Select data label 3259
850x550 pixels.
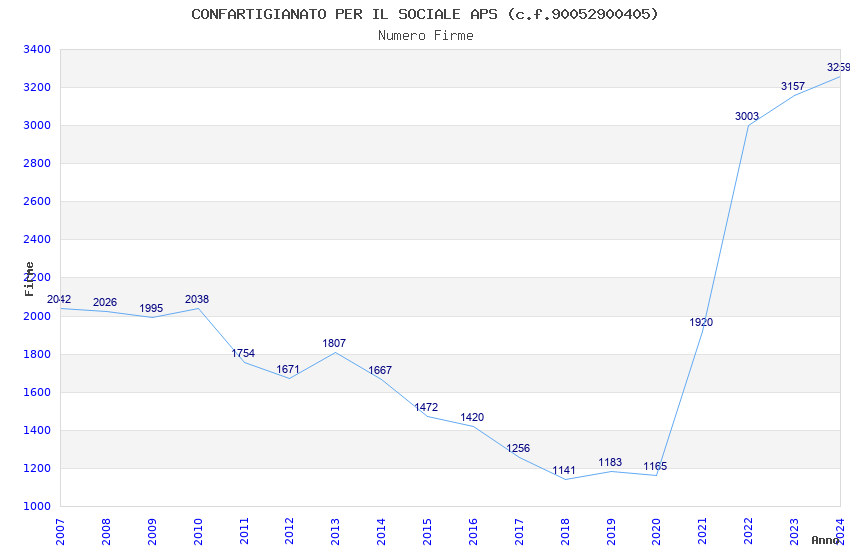838,67
